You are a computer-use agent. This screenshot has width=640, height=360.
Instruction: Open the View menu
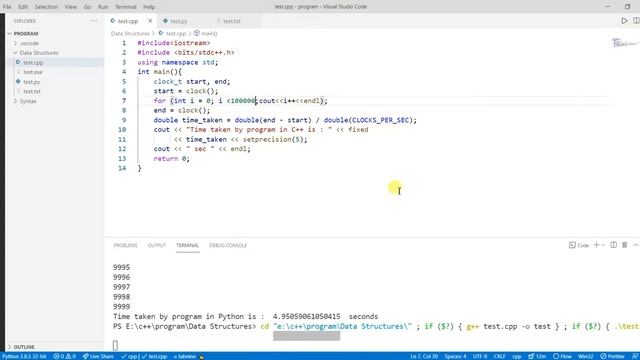(71, 7)
